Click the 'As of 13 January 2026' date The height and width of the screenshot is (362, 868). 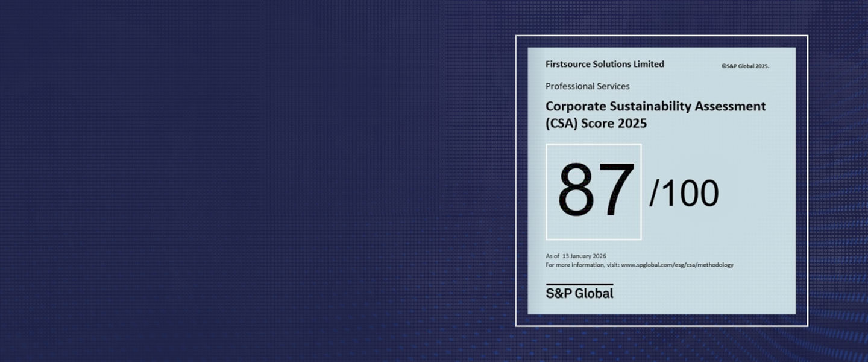pyautogui.click(x=576, y=256)
